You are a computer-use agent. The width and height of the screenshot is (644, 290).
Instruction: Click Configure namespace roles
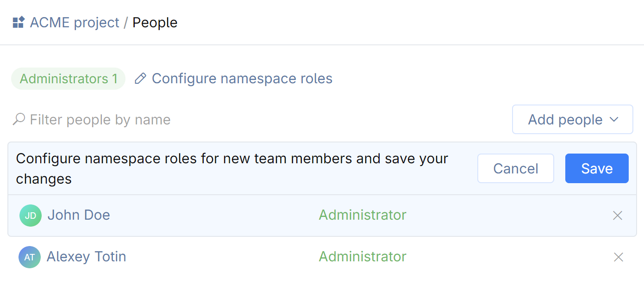coord(242,79)
